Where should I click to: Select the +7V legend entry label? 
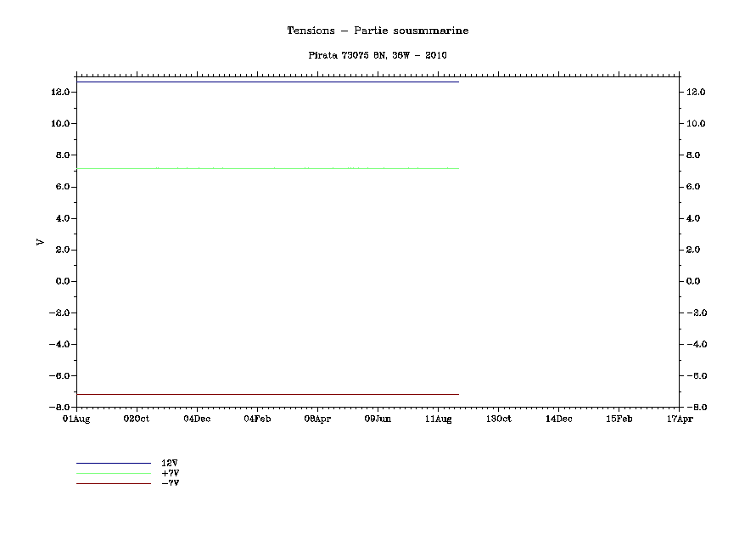coord(169,473)
